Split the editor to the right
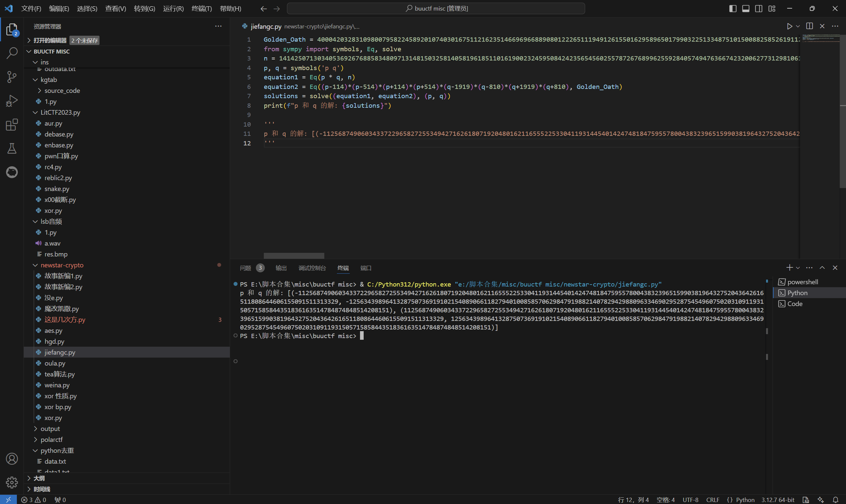846x504 pixels. point(810,26)
